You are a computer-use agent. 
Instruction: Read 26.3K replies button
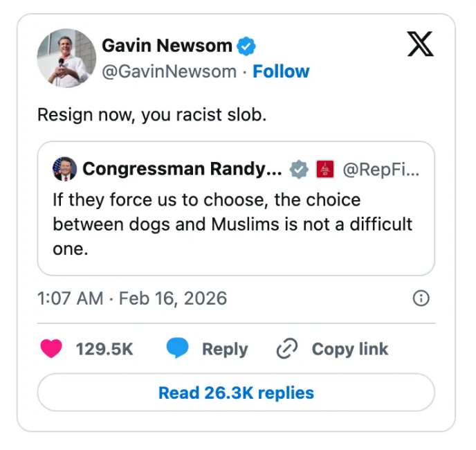click(236, 393)
